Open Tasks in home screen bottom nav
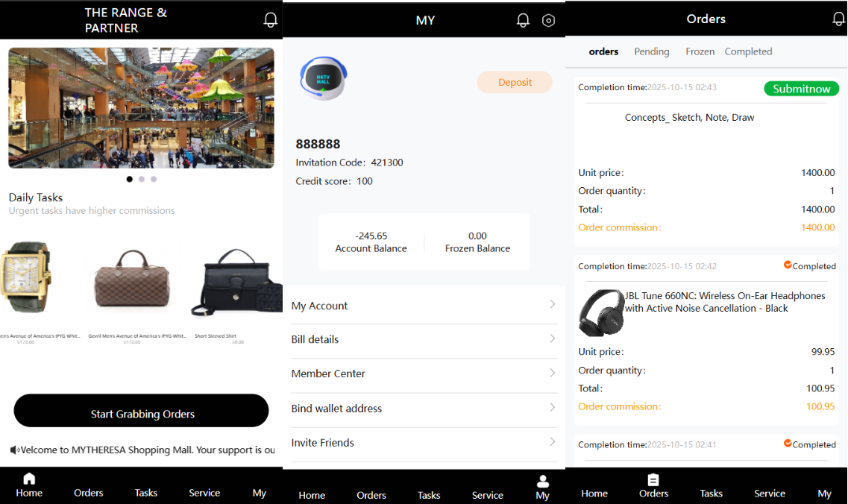848x504 pixels. click(x=146, y=493)
